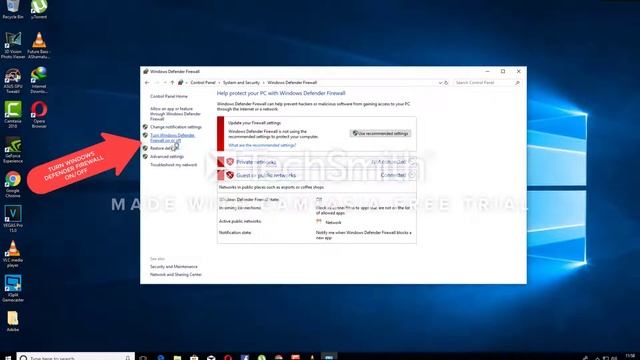Open the Opera icon in the taskbar
Screen dimensions: 640x360
pos(228,357)
